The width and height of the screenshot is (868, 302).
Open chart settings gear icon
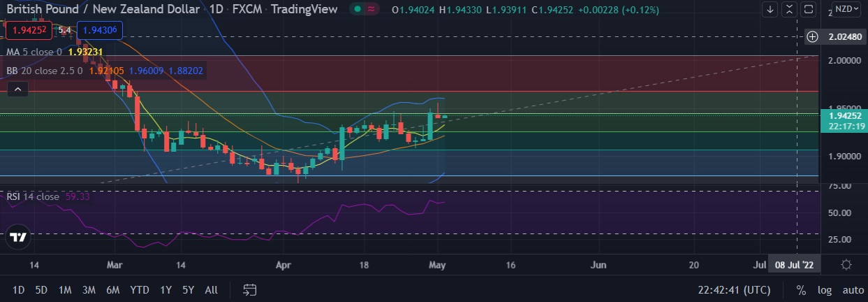846,265
